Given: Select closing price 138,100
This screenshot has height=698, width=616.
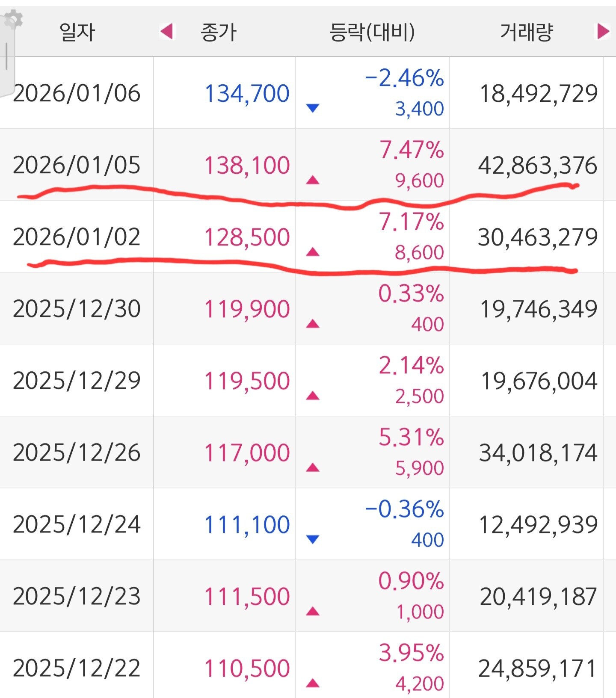Looking at the screenshot, I should pyautogui.click(x=247, y=165).
